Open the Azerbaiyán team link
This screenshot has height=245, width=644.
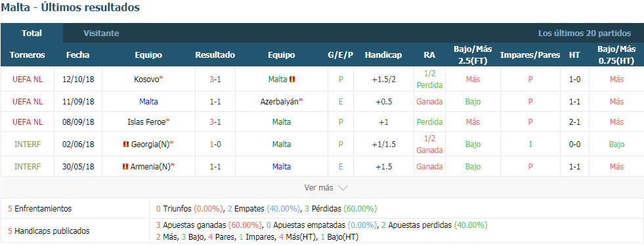point(279,101)
